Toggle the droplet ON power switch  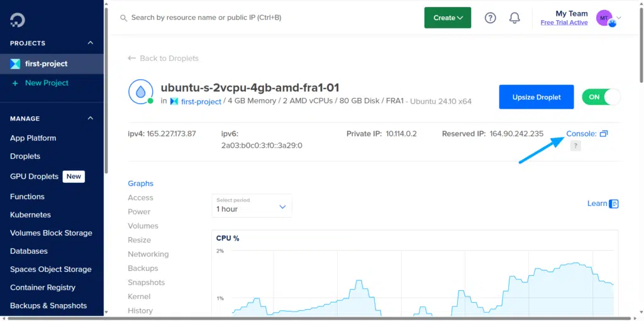click(x=601, y=97)
